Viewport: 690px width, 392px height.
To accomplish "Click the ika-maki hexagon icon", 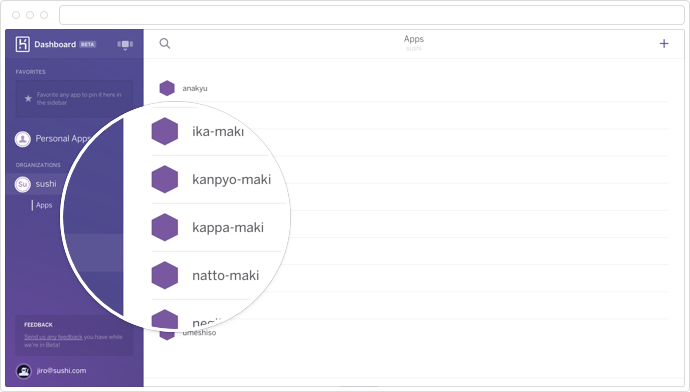I will (165, 131).
